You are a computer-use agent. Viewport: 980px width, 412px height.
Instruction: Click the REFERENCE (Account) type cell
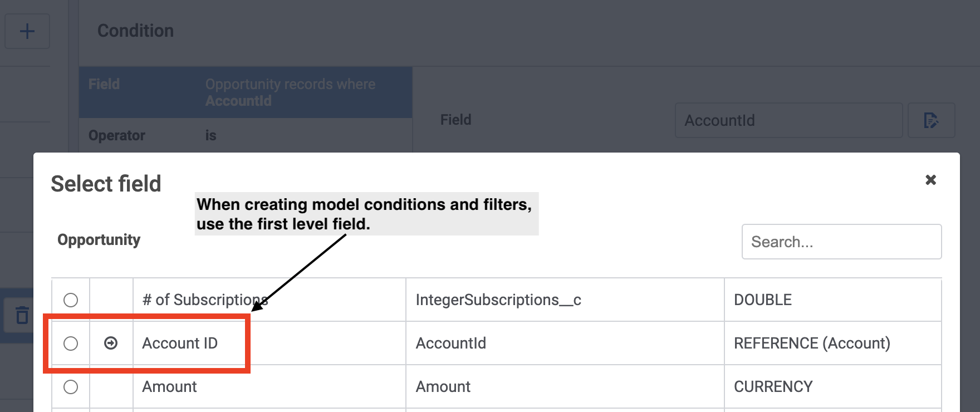pyautogui.click(x=812, y=344)
